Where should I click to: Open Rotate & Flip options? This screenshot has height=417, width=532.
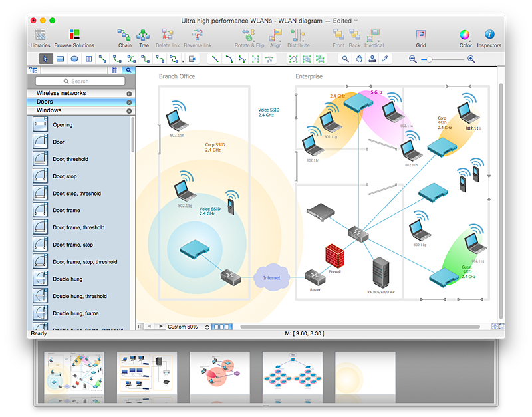click(x=249, y=38)
